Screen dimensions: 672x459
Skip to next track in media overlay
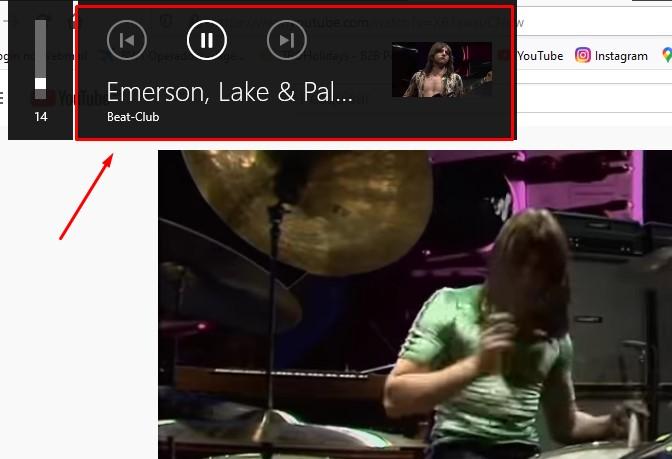pos(287,40)
